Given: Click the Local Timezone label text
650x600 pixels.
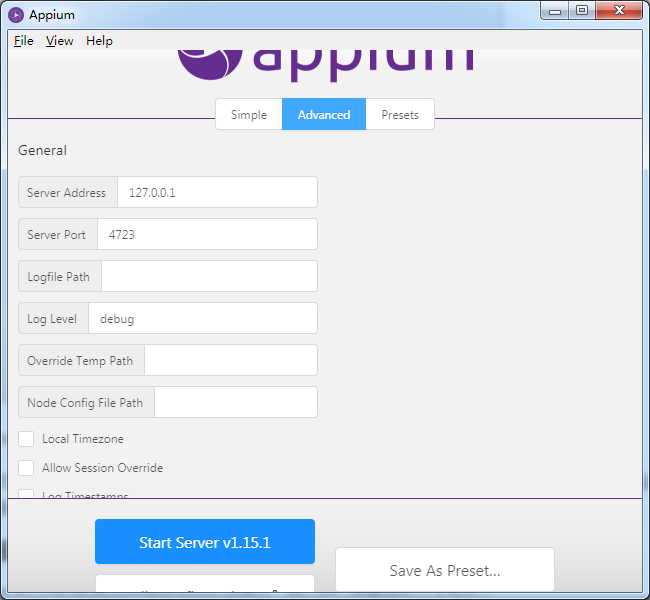Looking at the screenshot, I should (x=83, y=439).
